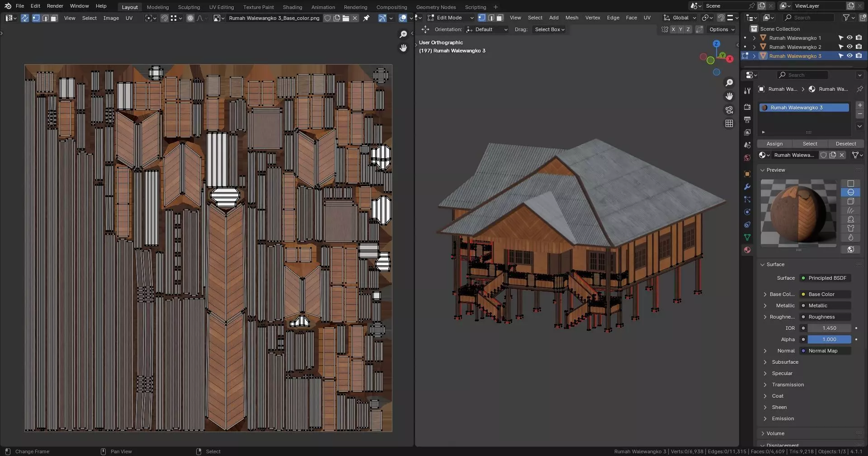The width and height of the screenshot is (868, 456).
Task: Select edge select mode in 3D viewport
Action: click(x=491, y=18)
